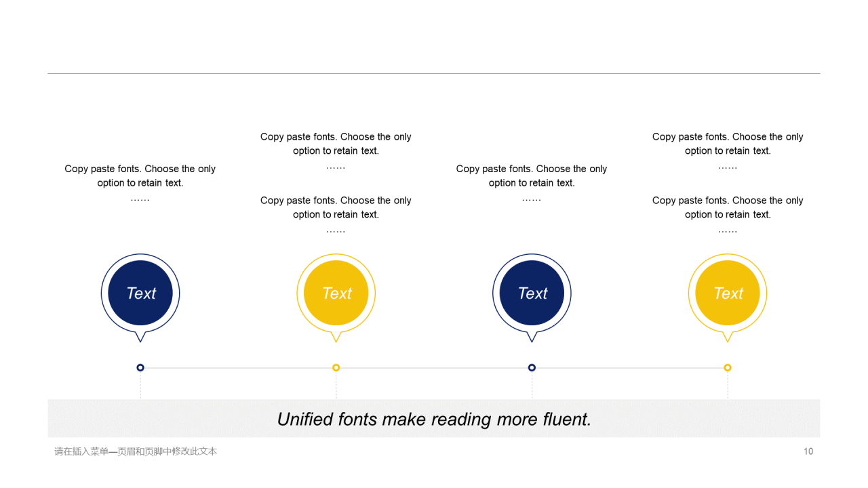Screen dimensions: 868x488
Task: Select the lower text block above the last yellow circle
Action: [x=728, y=215]
